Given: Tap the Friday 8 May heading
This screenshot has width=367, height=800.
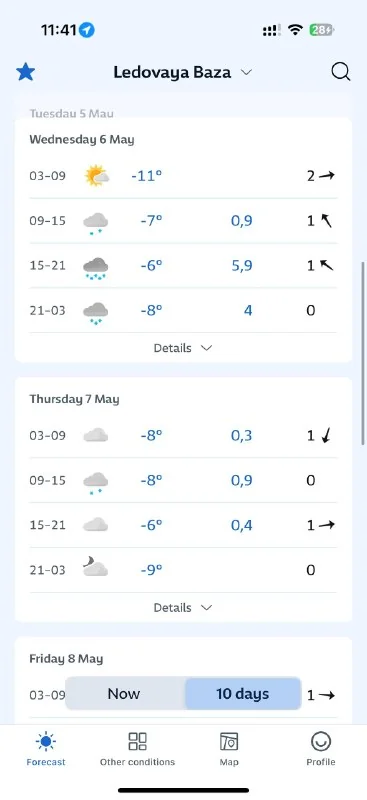Looking at the screenshot, I should point(66,659).
